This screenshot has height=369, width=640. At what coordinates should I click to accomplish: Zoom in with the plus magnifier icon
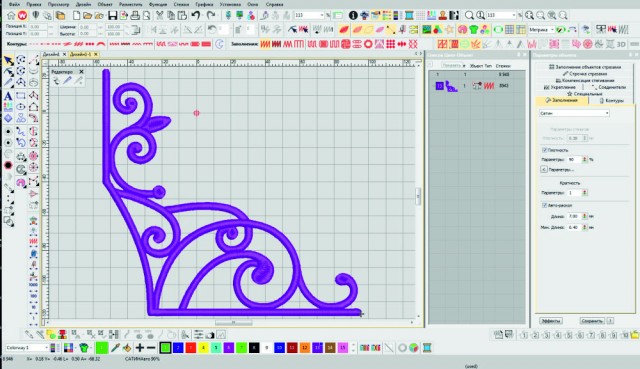529,16
